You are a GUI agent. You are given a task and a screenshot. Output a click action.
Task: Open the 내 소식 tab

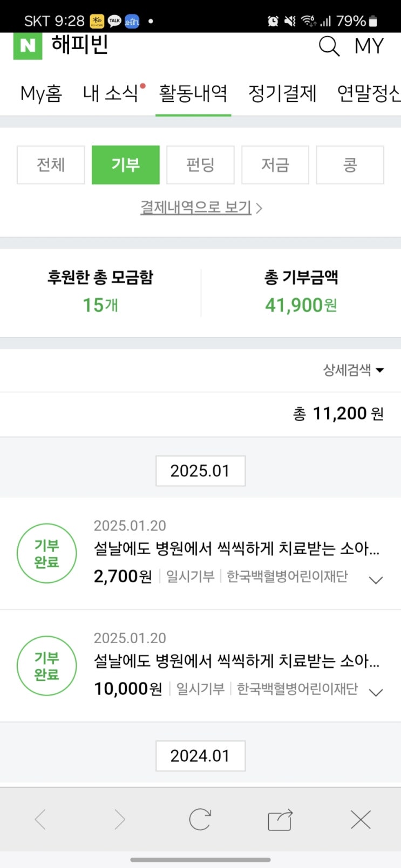111,93
